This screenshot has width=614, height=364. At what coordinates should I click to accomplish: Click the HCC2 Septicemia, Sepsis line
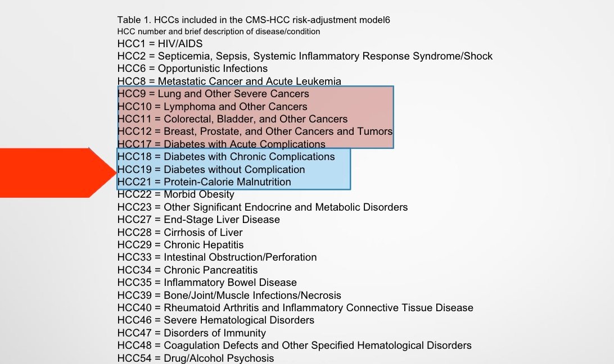[x=305, y=56]
